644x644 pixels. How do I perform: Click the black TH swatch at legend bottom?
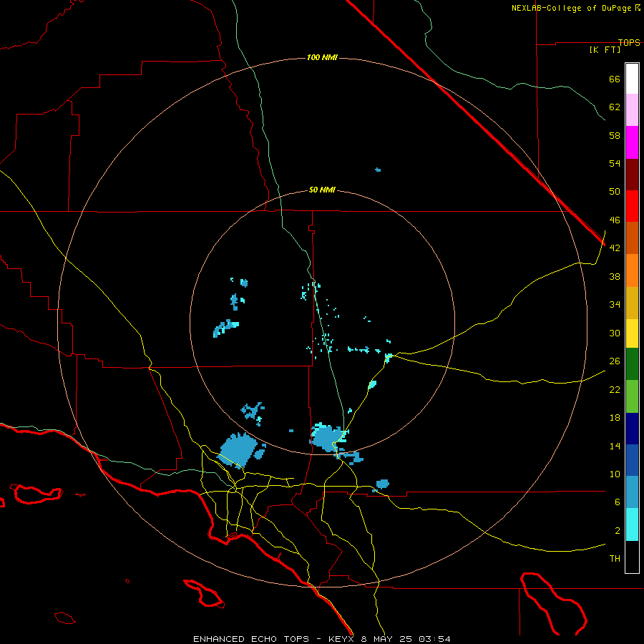(x=632, y=557)
